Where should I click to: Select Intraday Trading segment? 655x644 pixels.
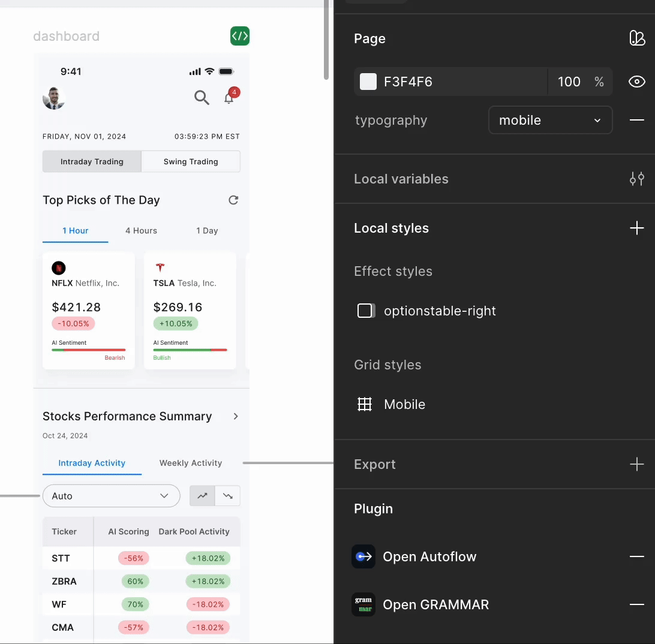92,162
